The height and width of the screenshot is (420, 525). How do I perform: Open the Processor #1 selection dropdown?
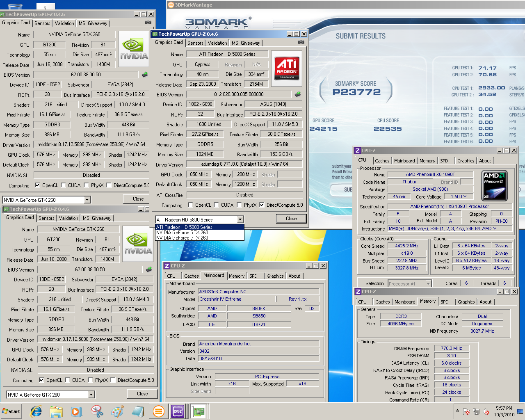428,283
